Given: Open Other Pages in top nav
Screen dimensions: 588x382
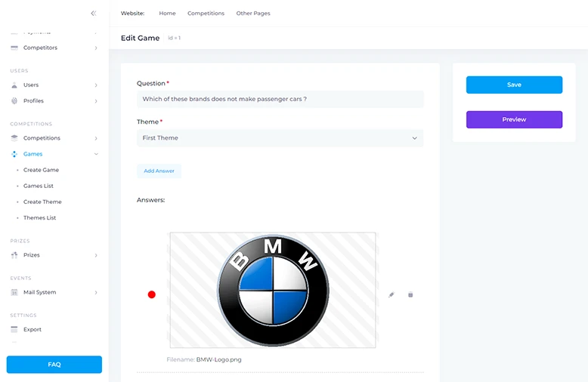Looking at the screenshot, I should click(253, 13).
